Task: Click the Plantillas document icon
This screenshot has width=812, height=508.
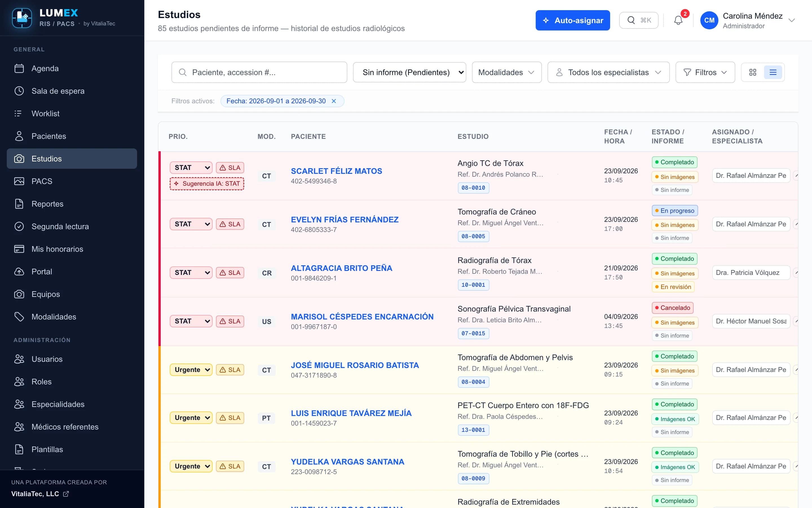Action: (19, 450)
